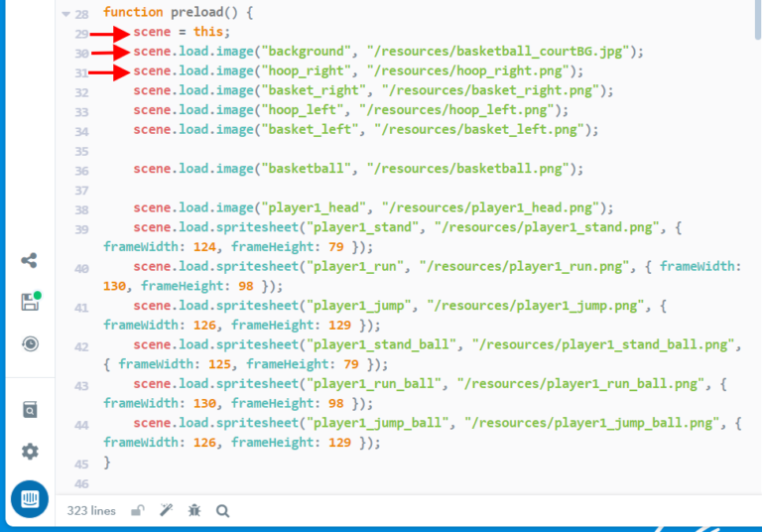The width and height of the screenshot is (762, 532).
Task: Click the bug debugger icon
Action: 194,510
